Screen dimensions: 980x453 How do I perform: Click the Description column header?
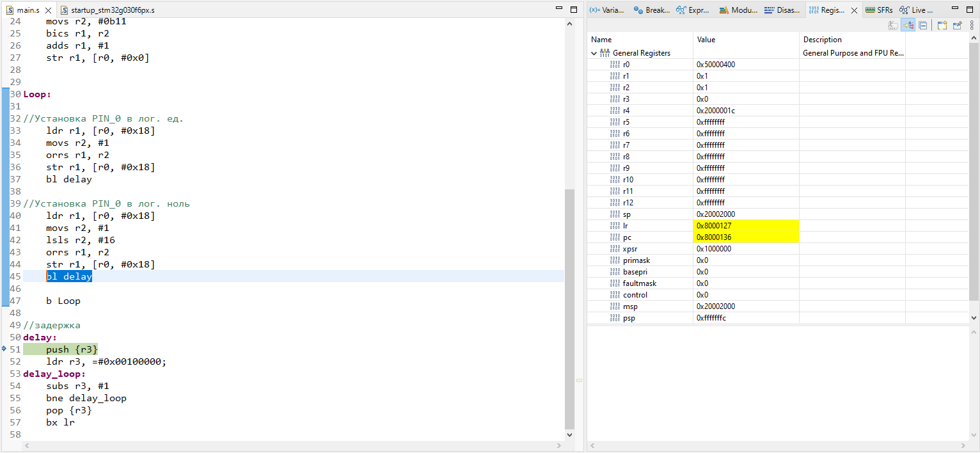852,40
